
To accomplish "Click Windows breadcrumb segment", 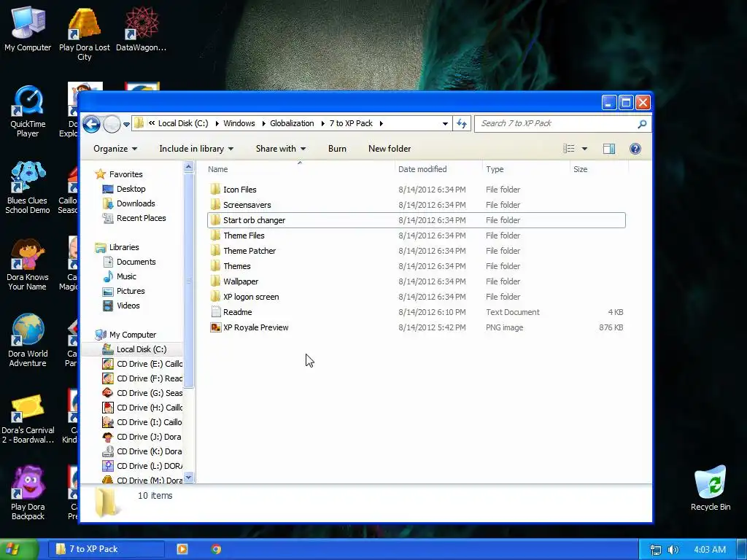I will coord(239,123).
